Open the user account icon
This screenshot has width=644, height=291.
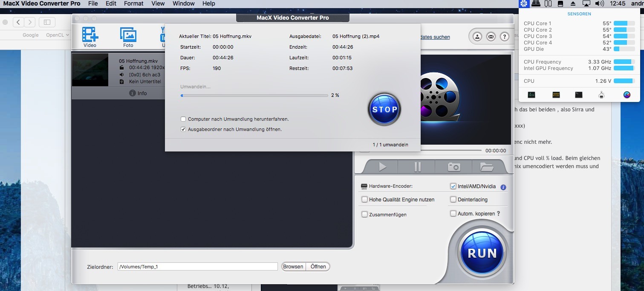click(477, 37)
